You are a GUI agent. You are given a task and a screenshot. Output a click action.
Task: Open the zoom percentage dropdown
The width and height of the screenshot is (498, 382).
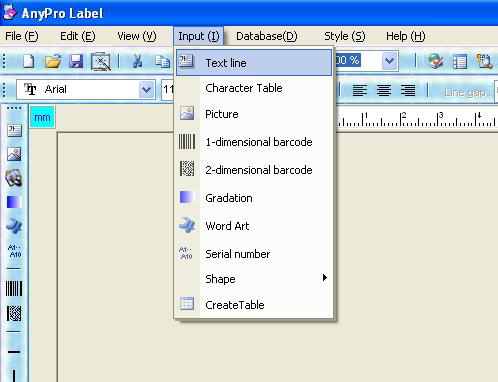pyautogui.click(x=389, y=61)
